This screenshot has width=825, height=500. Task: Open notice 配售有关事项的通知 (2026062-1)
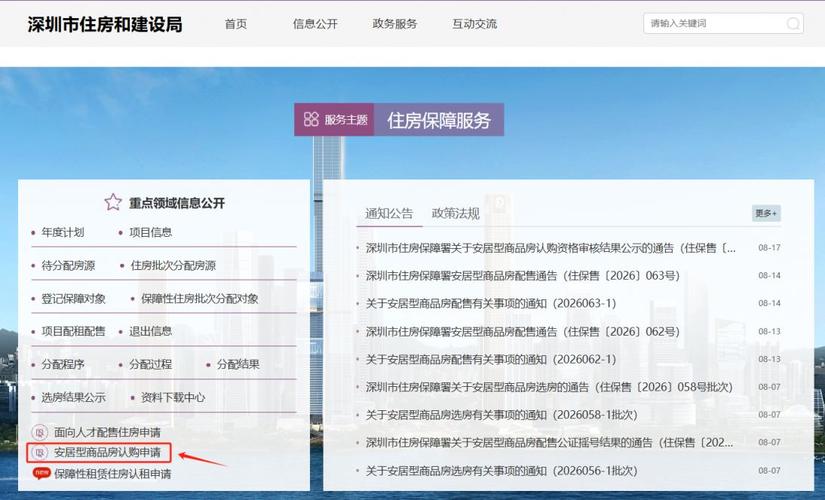(491, 359)
